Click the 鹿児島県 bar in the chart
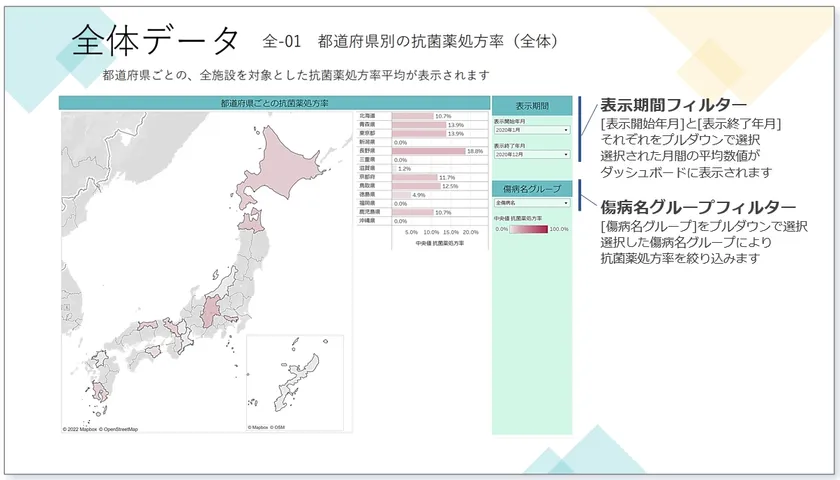The width and height of the screenshot is (840, 480). 412,212
